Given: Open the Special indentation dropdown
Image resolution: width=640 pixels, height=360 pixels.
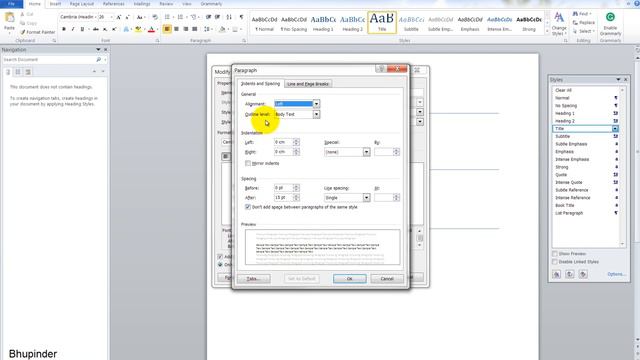Looking at the screenshot, I should click(367, 152).
